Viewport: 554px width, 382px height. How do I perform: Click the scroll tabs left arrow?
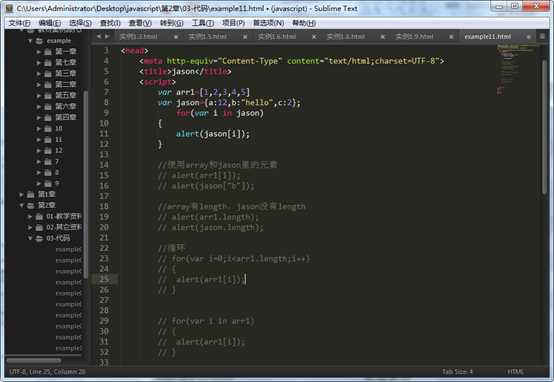99,36
